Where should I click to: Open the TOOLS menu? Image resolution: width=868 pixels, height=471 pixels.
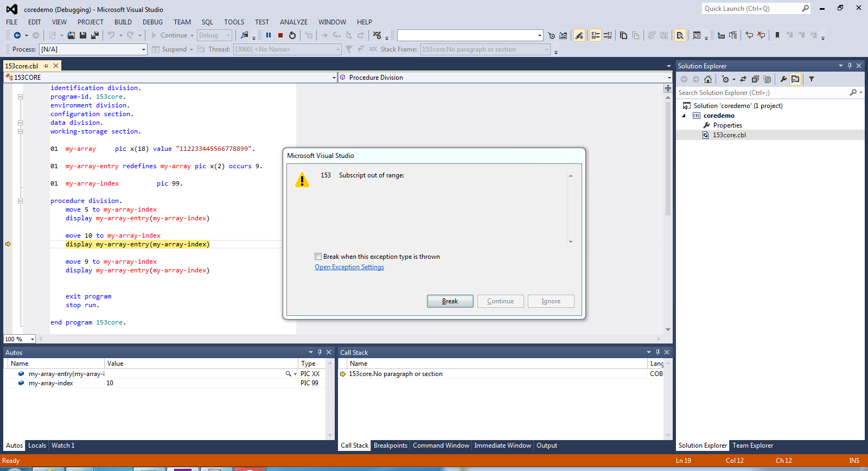234,22
